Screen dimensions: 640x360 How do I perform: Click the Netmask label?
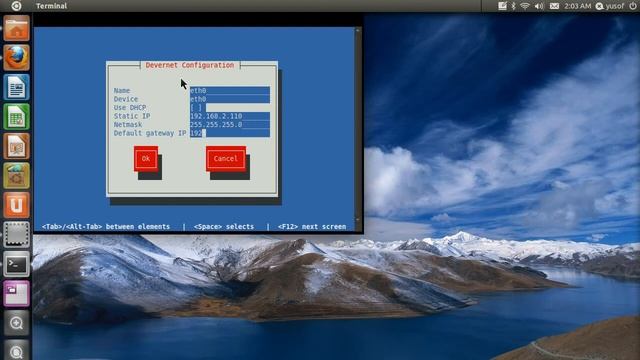[x=128, y=124]
